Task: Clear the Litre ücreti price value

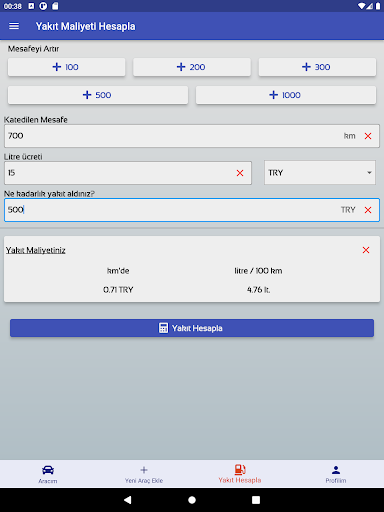Action: [x=240, y=173]
